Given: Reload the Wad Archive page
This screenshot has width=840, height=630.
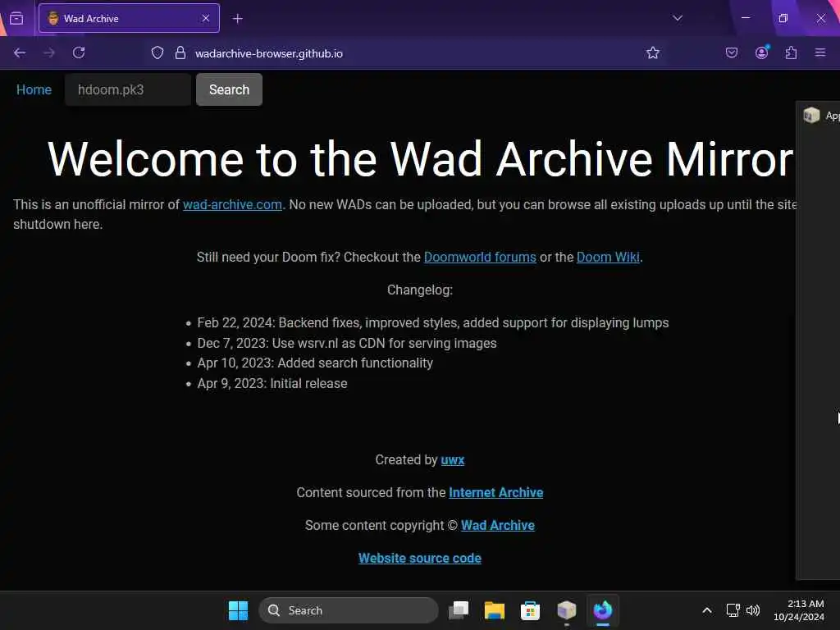Looking at the screenshot, I should tap(79, 52).
